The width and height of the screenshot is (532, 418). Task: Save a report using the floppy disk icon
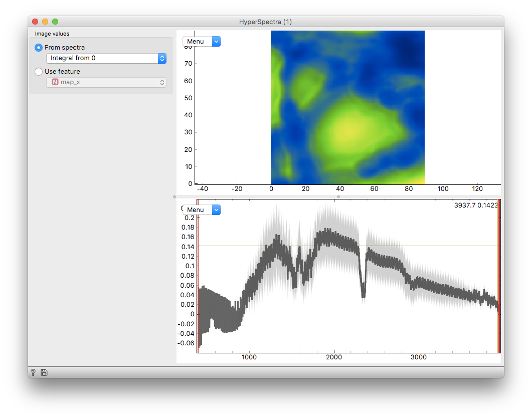[x=44, y=372]
